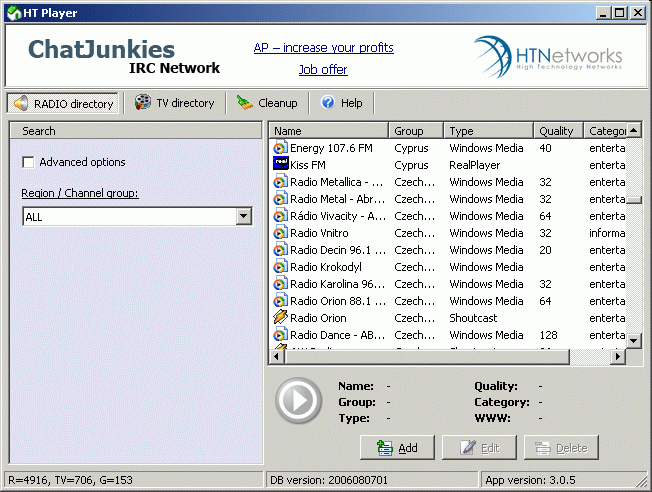Click the blue question mark Help icon

(328, 102)
